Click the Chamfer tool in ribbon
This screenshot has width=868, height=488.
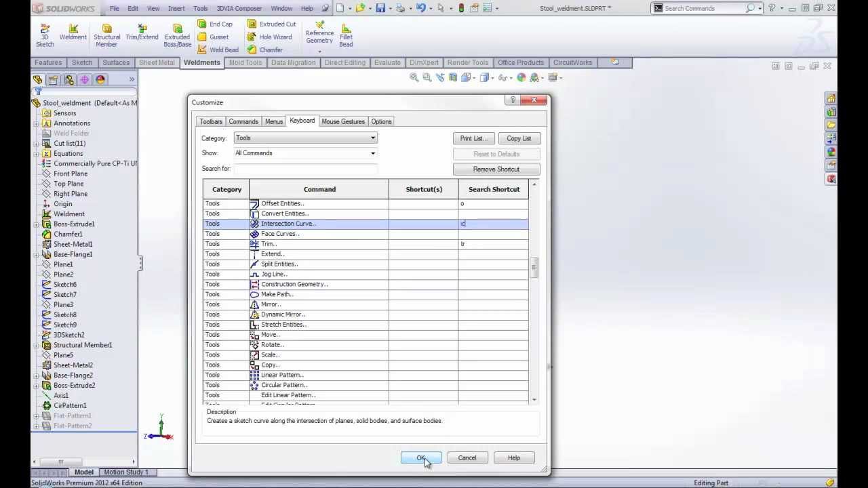[x=265, y=49]
